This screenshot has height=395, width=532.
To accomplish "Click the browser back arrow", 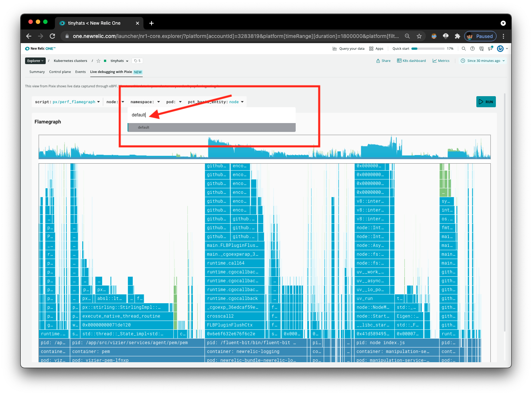I will (29, 36).
